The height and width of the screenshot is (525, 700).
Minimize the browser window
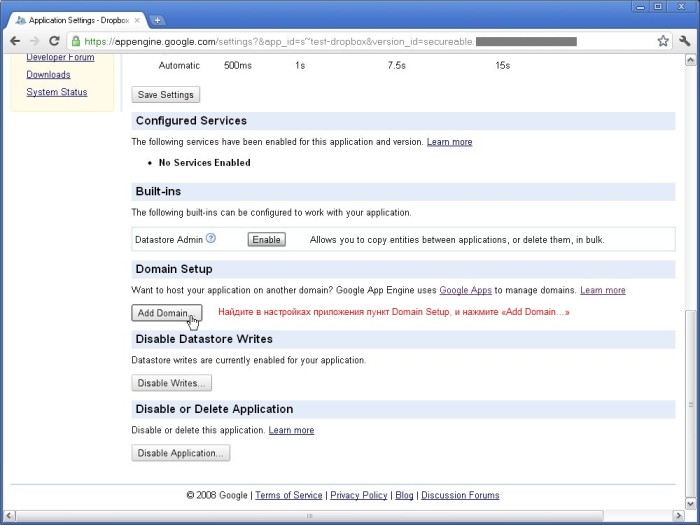point(640,7)
